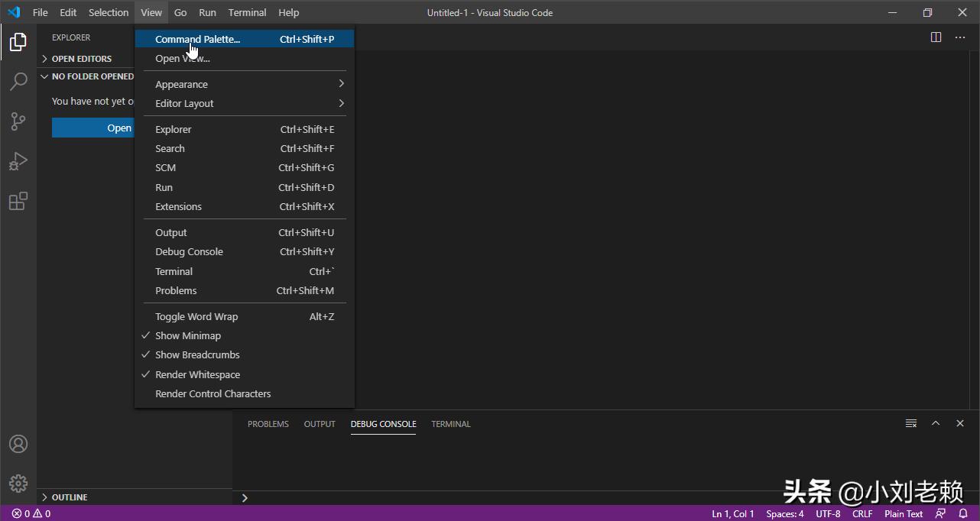
Task: Disable Show Breadcrumbs
Action: click(x=197, y=354)
